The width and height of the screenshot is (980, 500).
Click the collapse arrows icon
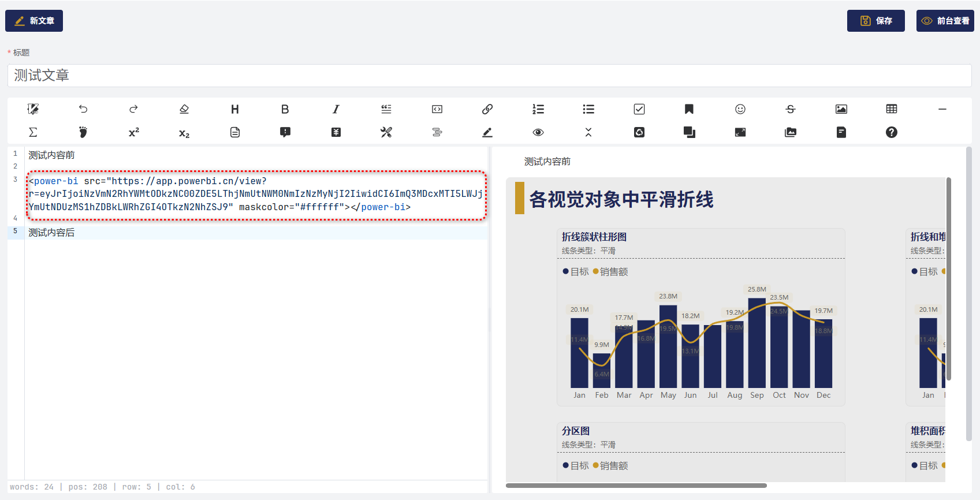pos(588,132)
